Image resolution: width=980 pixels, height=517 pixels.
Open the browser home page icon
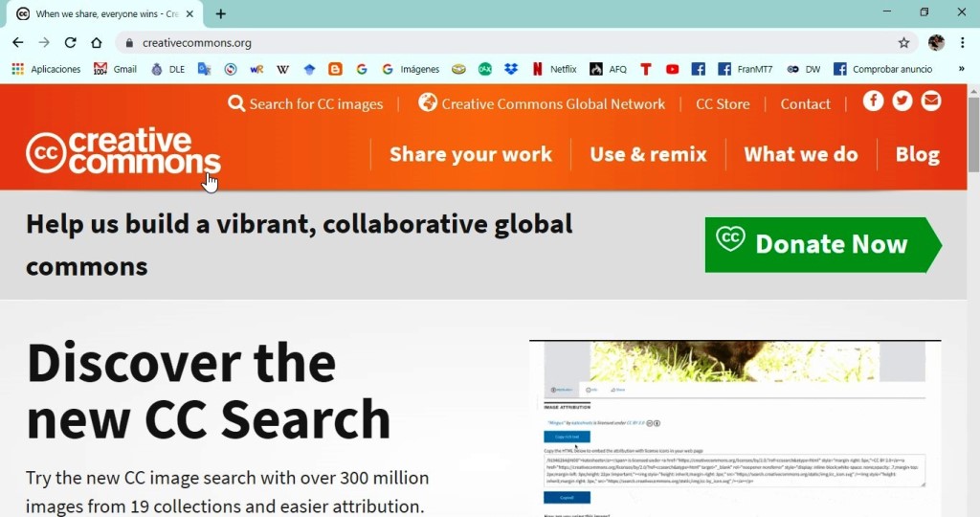coord(97,42)
